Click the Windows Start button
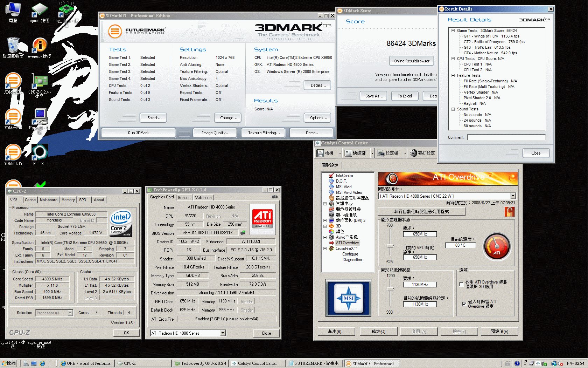 9,363
